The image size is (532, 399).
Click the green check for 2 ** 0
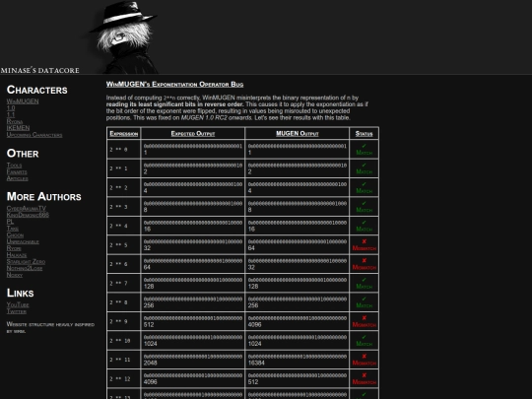[x=365, y=146]
